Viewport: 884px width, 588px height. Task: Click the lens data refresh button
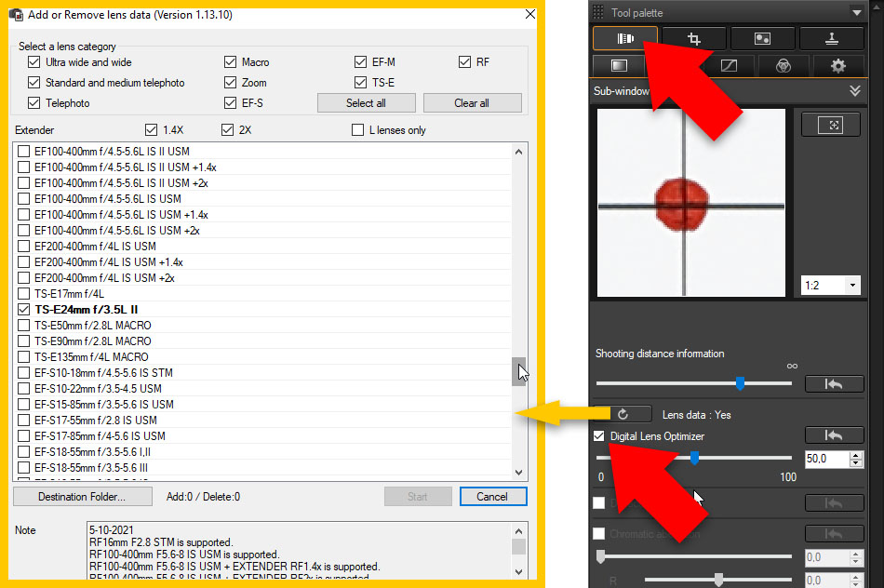pos(623,415)
